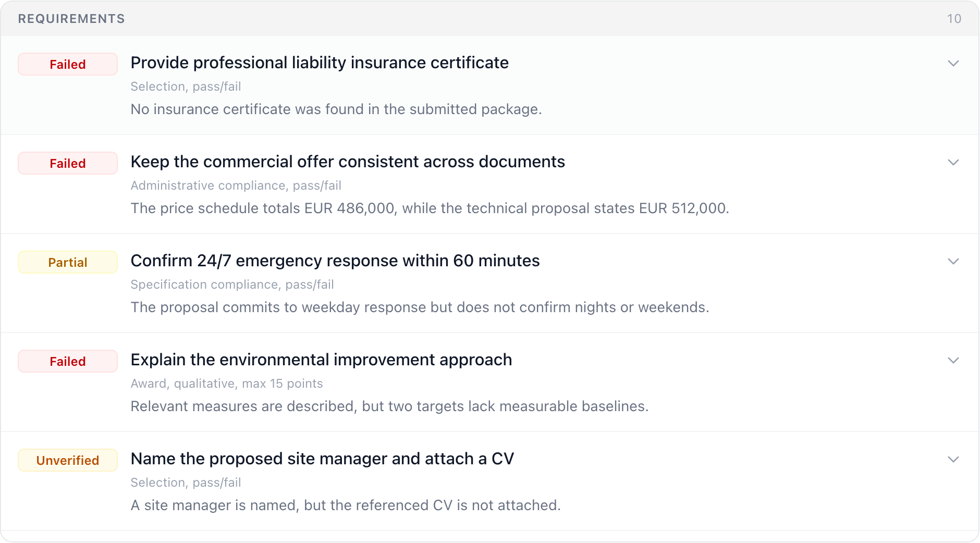Viewport: 980px width, 543px height.
Task: Open 'Name the proposed site manager and attach a CV'
Action: point(322,459)
